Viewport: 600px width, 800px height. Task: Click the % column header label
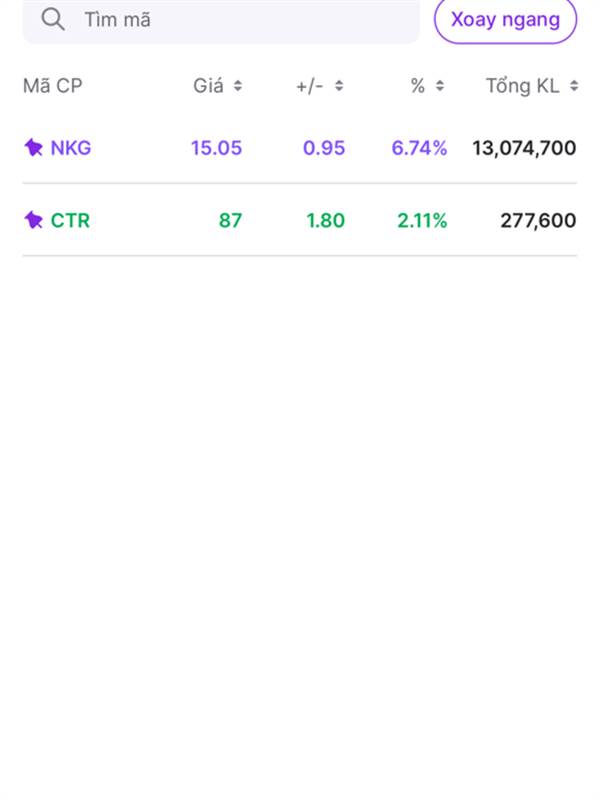pos(418,86)
